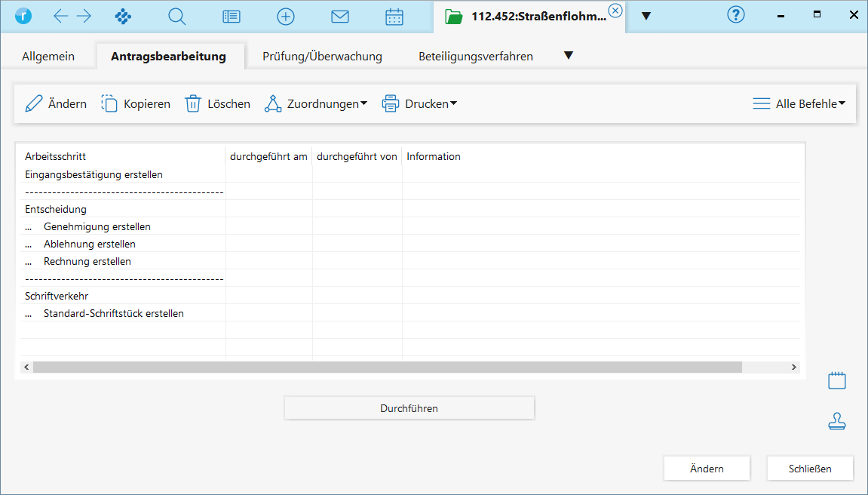Click Kopieren in the toolbar

[x=136, y=104]
